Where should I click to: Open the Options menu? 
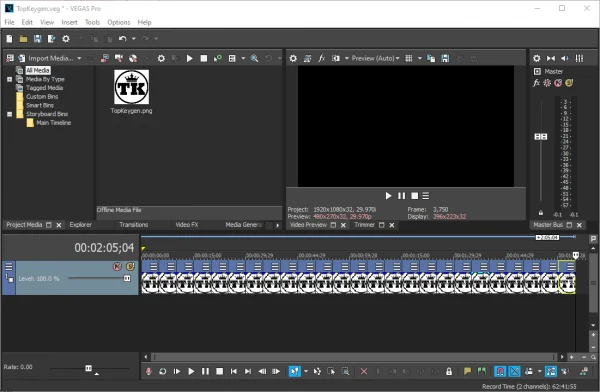point(119,22)
